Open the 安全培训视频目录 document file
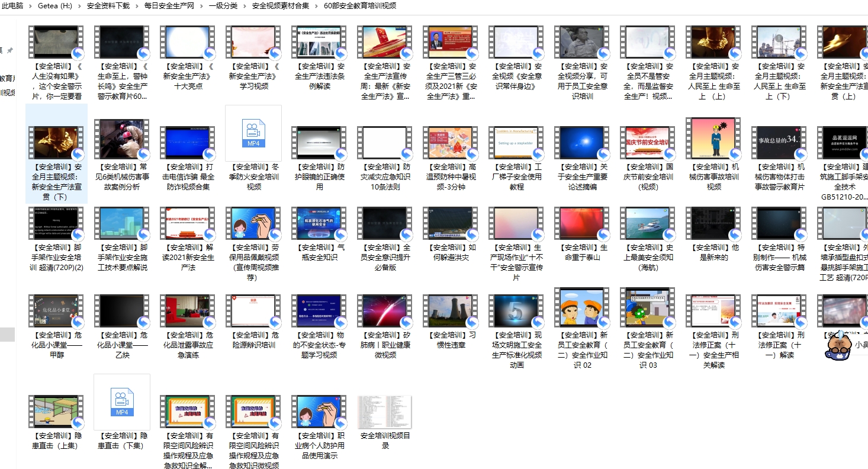 [x=385, y=412]
